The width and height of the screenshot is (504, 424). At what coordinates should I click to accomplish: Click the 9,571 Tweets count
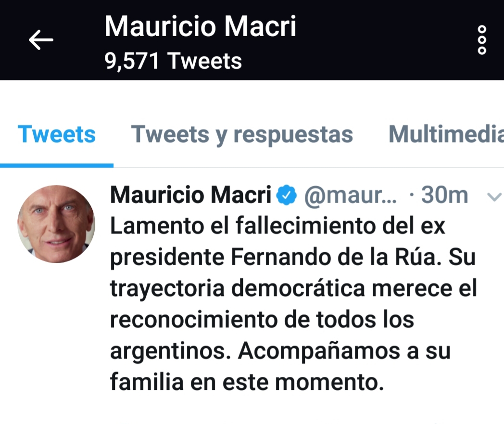tap(173, 61)
